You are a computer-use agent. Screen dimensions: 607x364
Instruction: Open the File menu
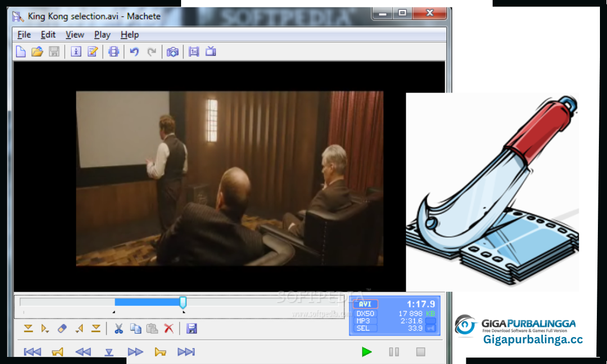(24, 35)
